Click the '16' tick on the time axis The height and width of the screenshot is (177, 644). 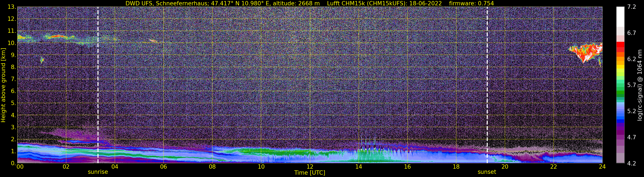click(x=407, y=167)
